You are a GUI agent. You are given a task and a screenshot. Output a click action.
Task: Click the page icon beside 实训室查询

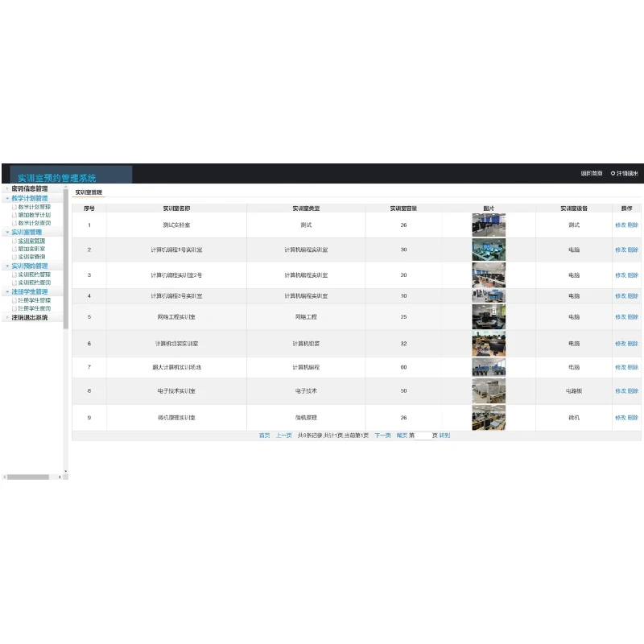tap(14, 257)
